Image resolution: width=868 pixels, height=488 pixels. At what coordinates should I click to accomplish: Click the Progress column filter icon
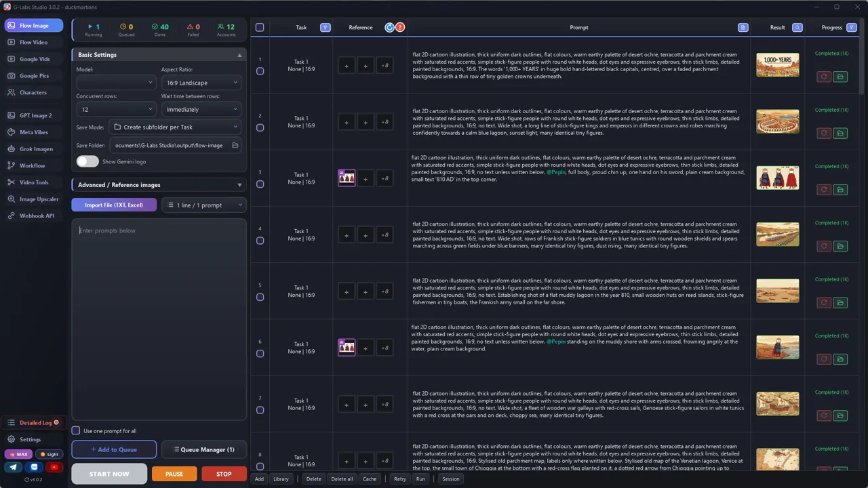click(852, 28)
